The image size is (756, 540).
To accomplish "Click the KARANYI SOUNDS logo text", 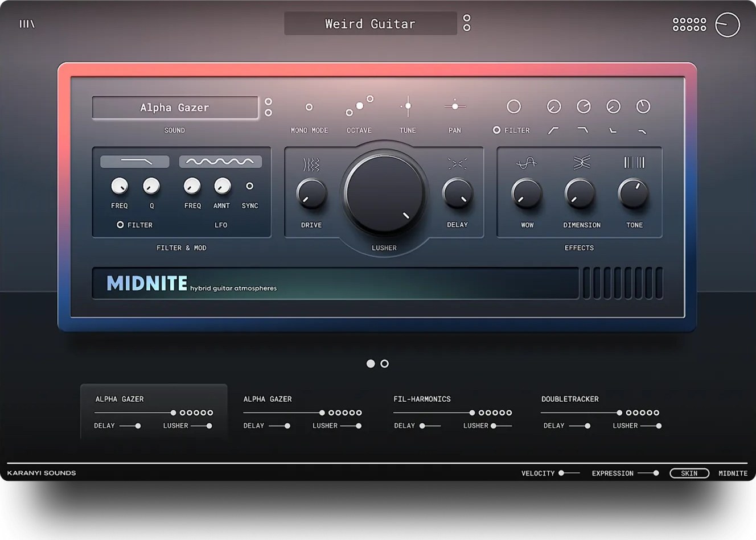I will [42, 473].
